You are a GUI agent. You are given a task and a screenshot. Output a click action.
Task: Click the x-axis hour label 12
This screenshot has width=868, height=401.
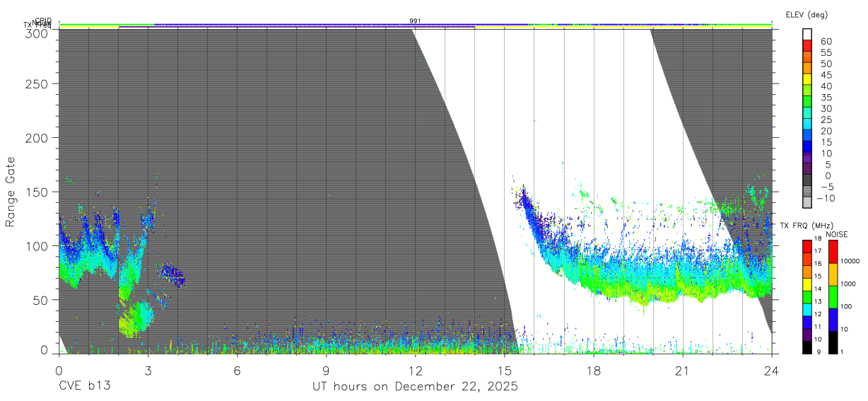point(416,370)
